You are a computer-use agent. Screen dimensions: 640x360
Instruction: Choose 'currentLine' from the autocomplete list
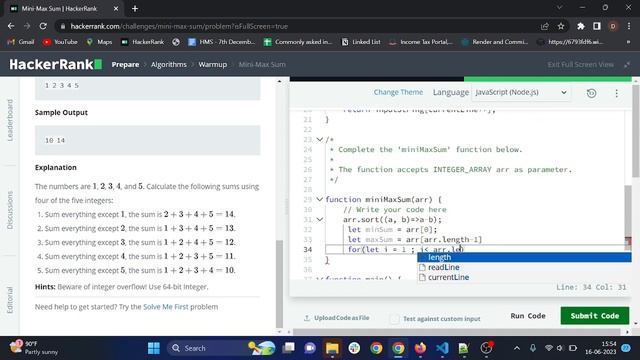tap(524, 277)
